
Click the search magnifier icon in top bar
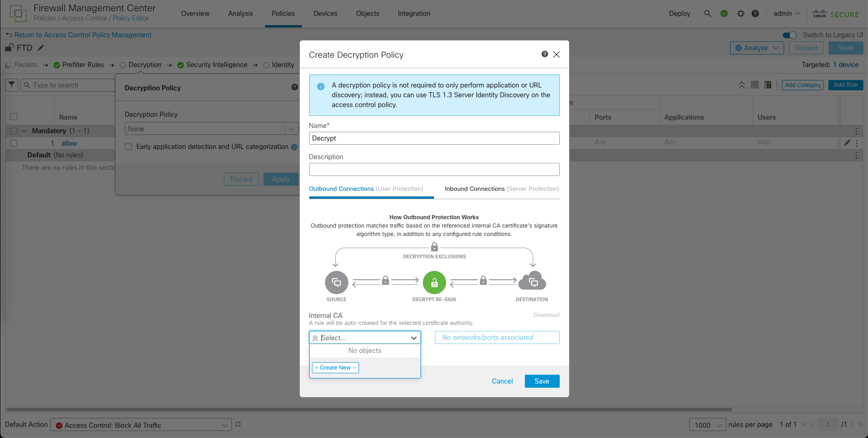(x=707, y=13)
